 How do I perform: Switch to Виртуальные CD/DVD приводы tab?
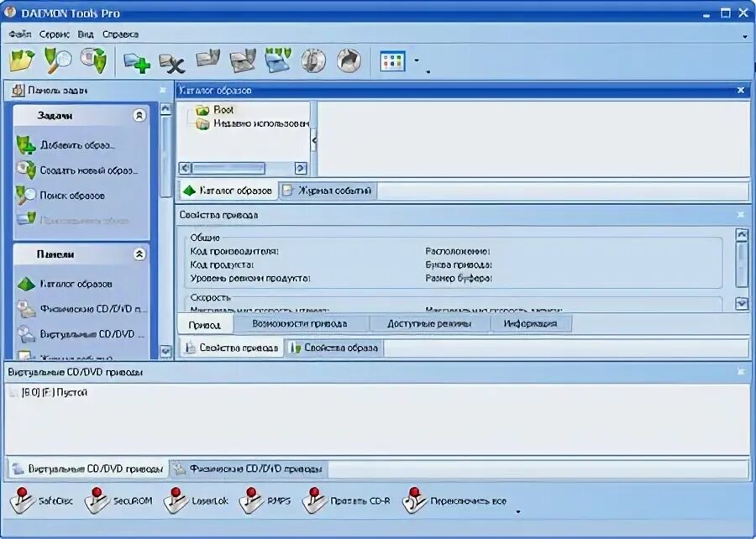(x=87, y=468)
